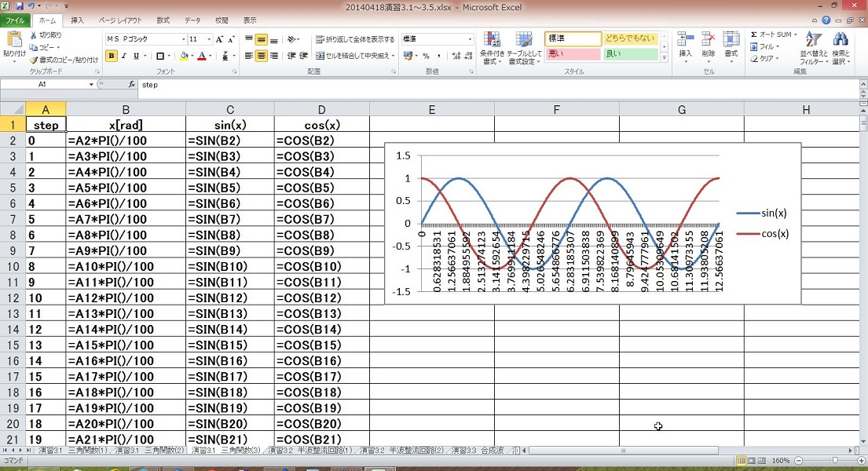Toggle Bold formatting button

tap(112, 56)
